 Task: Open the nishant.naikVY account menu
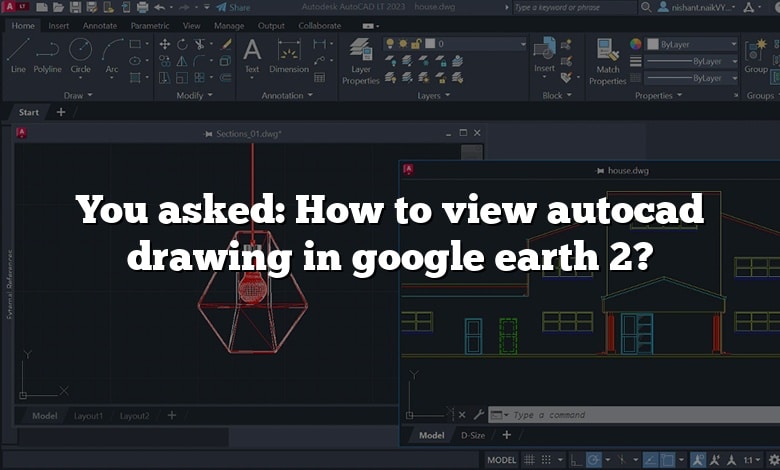point(696,7)
